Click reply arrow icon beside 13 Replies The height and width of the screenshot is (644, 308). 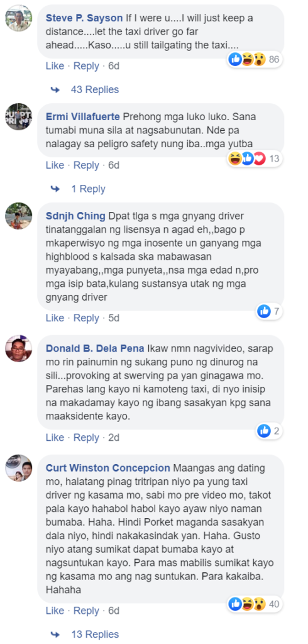[55, 635]
